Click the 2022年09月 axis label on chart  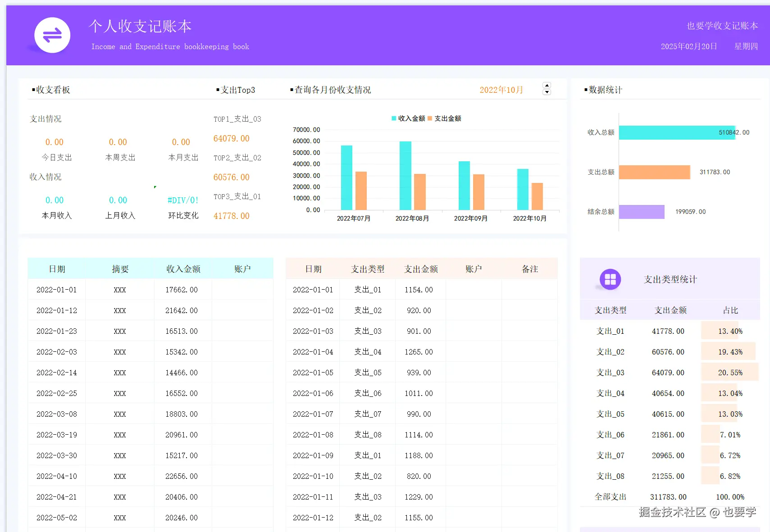click(x=471, y=218)
